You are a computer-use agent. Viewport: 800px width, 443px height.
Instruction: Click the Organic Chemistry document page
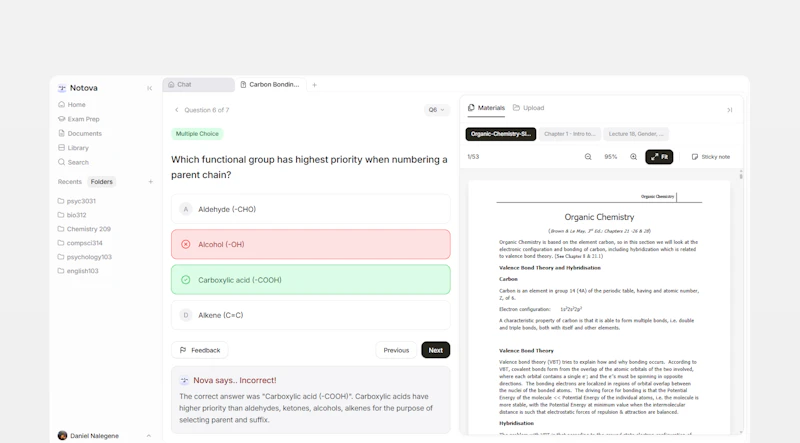point(599,307)
